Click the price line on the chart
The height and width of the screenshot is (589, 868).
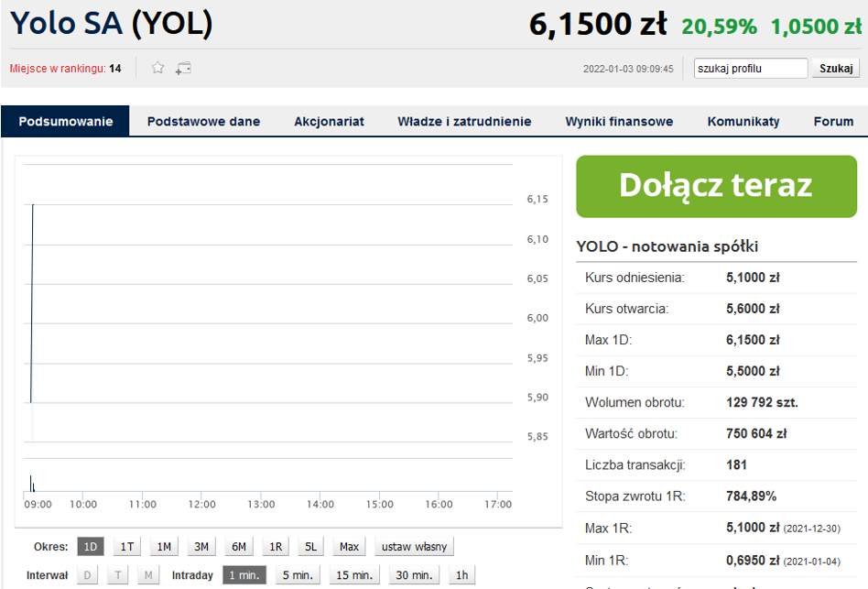(31, 303)
